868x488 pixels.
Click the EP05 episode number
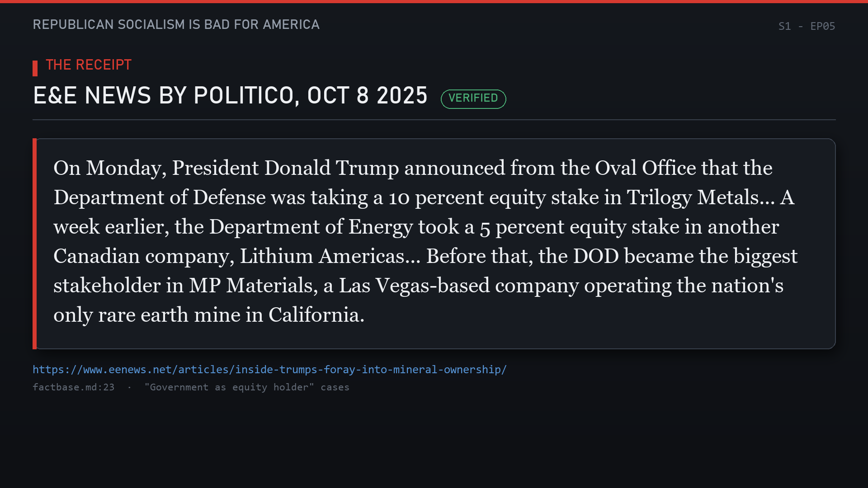pos(823,26)
